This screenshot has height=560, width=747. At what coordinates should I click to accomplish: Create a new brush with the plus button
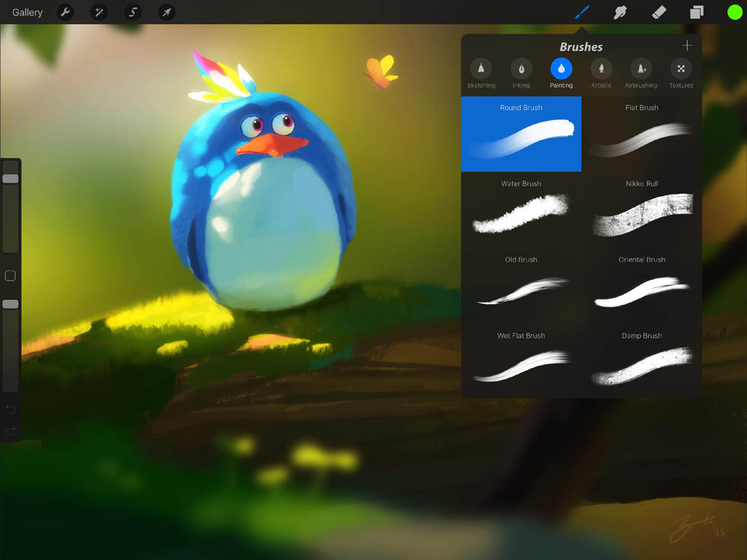(687, 45)
